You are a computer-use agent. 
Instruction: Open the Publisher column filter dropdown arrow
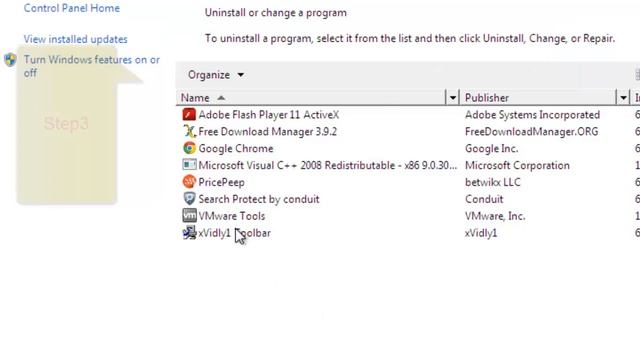tap(623, 98)
